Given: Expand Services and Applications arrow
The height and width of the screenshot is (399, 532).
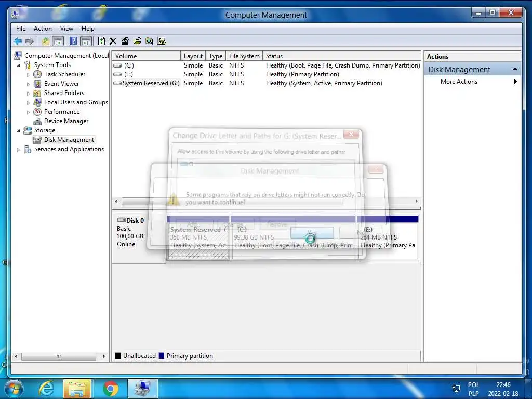Looking at the screenshot, I should click(18, 150).
